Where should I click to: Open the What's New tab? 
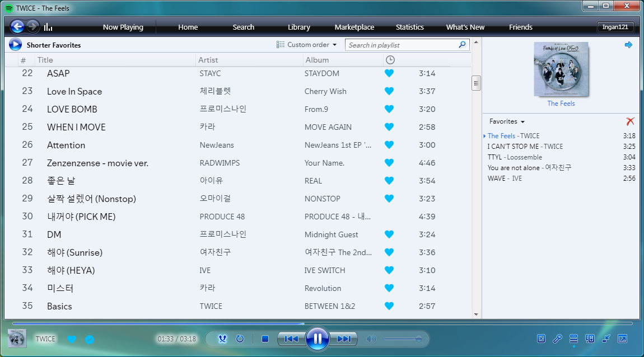[x=465, y=27]
